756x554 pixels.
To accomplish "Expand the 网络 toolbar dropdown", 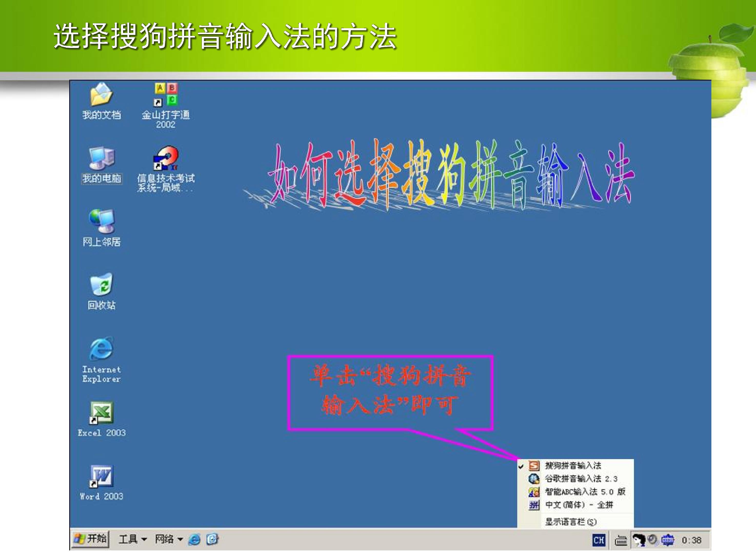I will (x=169, y=540).
